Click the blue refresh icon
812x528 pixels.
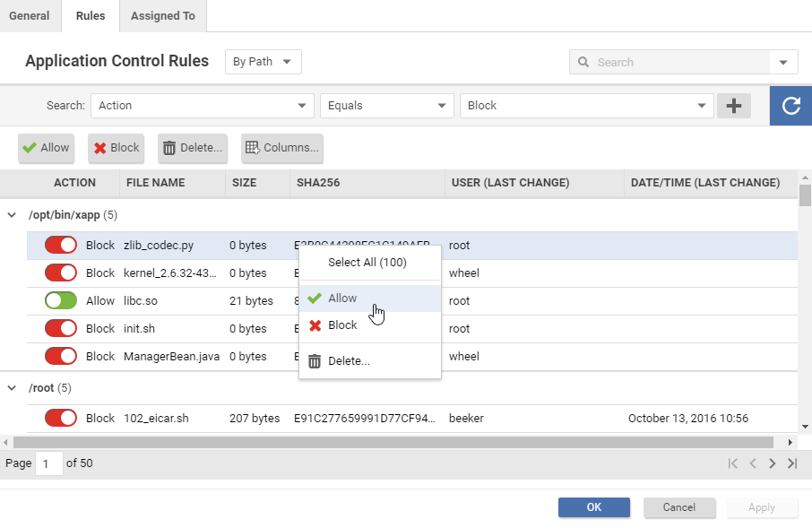(790, 106)
